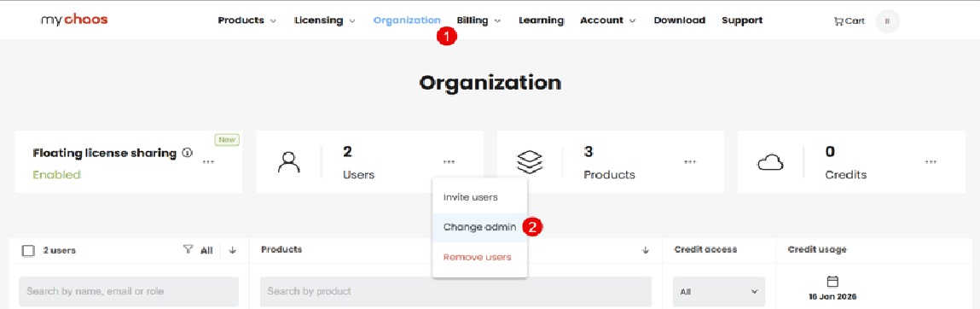Tick the select-all checkbox beside 2 users

tap(28, 250)
